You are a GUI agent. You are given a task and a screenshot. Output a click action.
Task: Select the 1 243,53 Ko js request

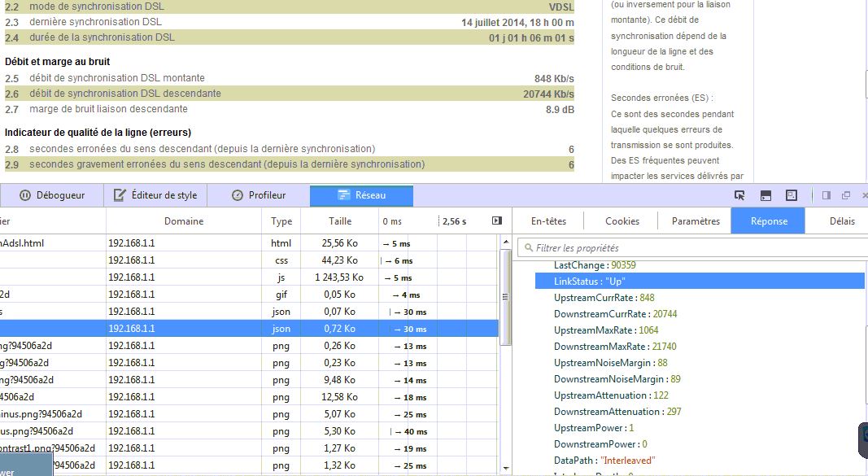pyautogui.click(x=244, y=277)
